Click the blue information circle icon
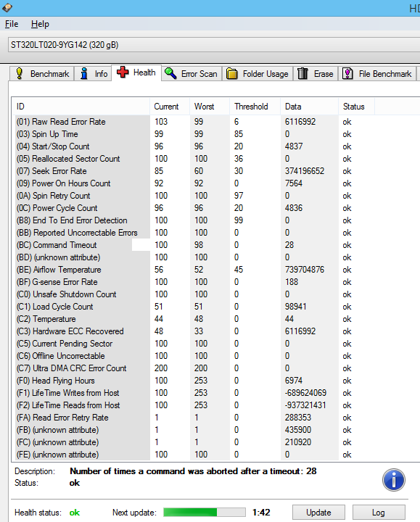The image size is (420, 522). (x=394, y=480)
